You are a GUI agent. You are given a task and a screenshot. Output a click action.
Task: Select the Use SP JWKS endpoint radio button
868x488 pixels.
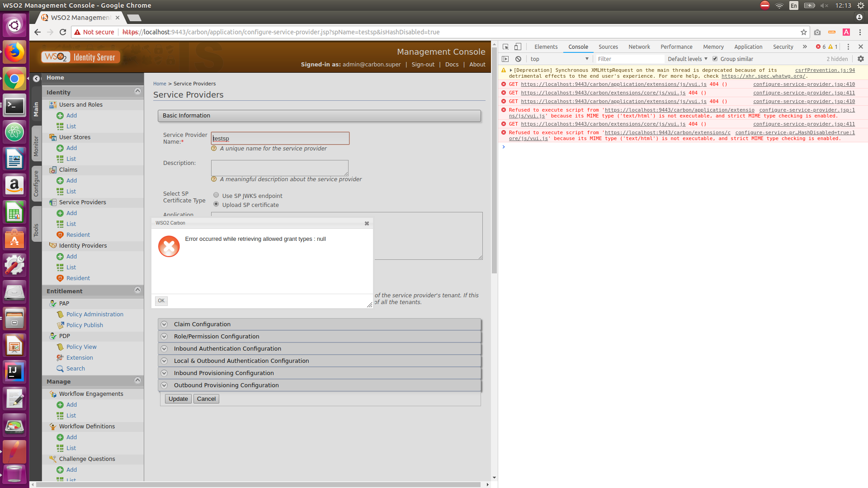[x=216, y=195]
